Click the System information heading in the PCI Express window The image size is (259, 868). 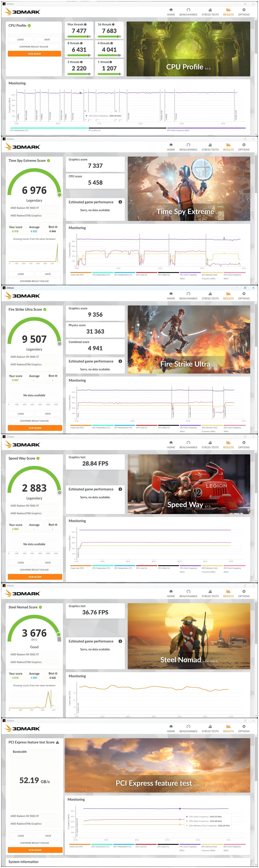pos(23,862)
